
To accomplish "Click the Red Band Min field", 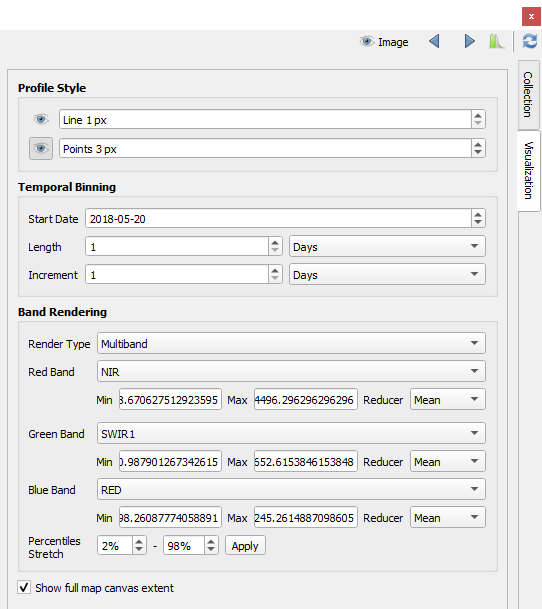I will [170, 400].
